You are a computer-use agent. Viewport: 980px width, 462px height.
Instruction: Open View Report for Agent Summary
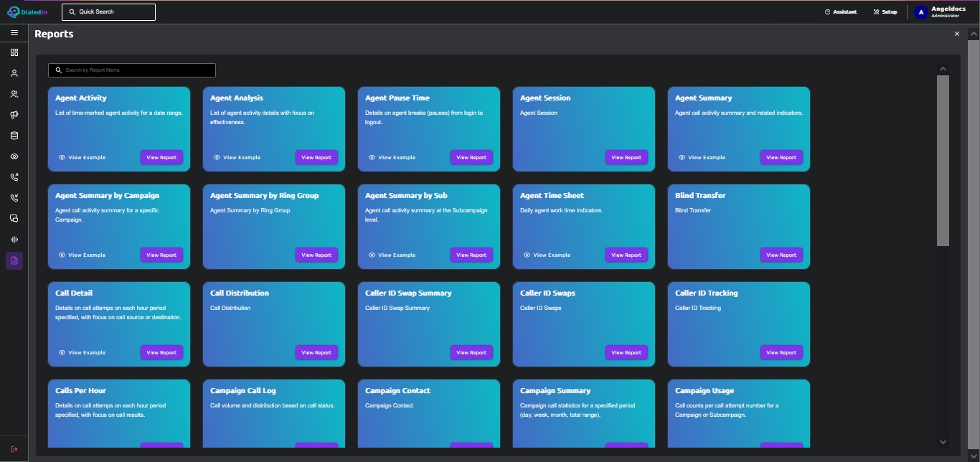click(781, 158)
